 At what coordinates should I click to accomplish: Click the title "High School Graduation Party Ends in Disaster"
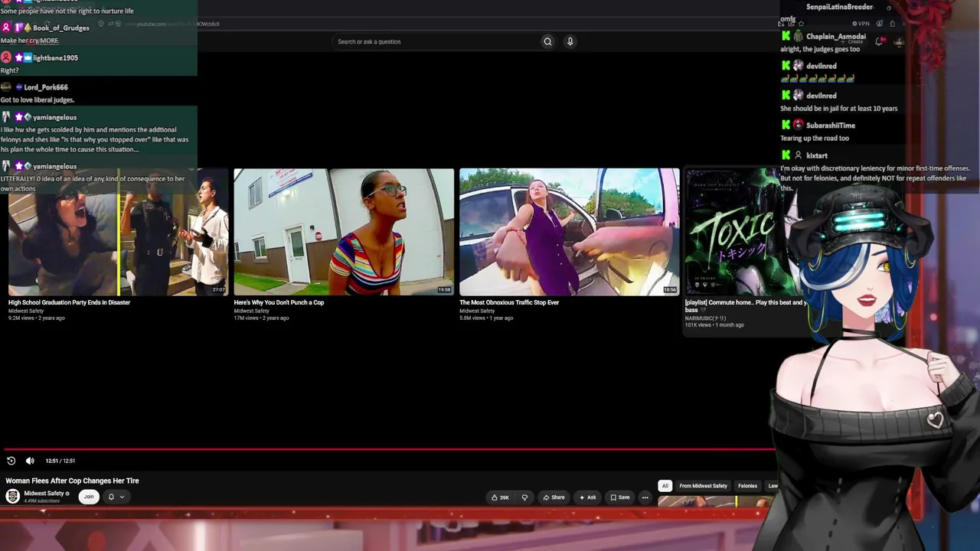click(69, 303)
